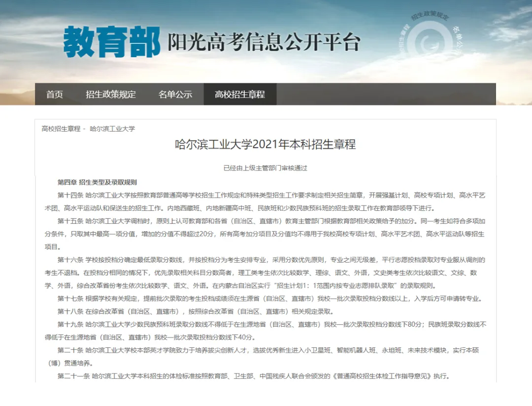Select the 首页 navigation item
This screenshot has width=532, height=406.
(54, 94)
